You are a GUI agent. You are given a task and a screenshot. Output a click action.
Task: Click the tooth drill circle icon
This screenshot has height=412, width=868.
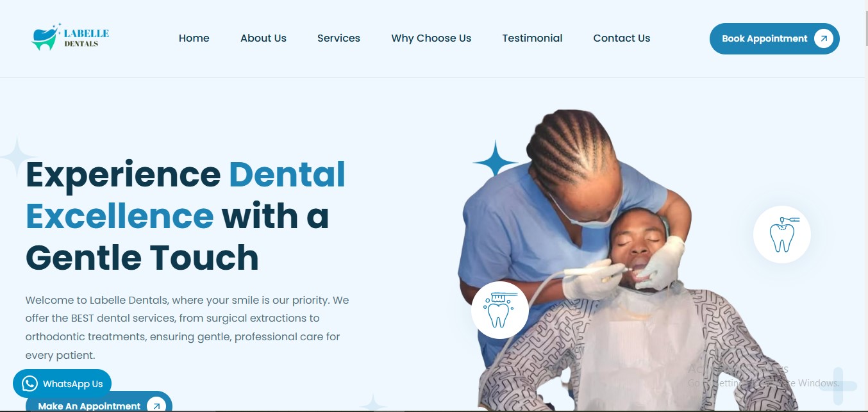[782, 235]
